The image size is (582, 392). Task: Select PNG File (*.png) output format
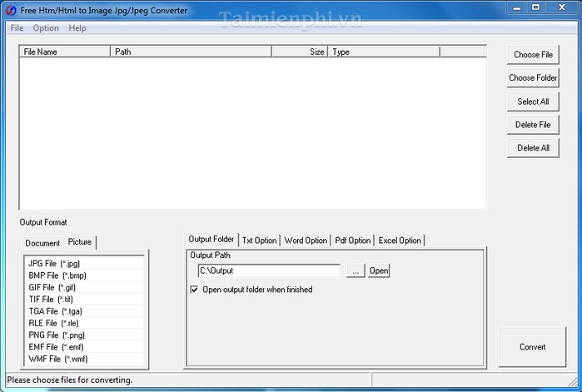[x=84, y=335]
